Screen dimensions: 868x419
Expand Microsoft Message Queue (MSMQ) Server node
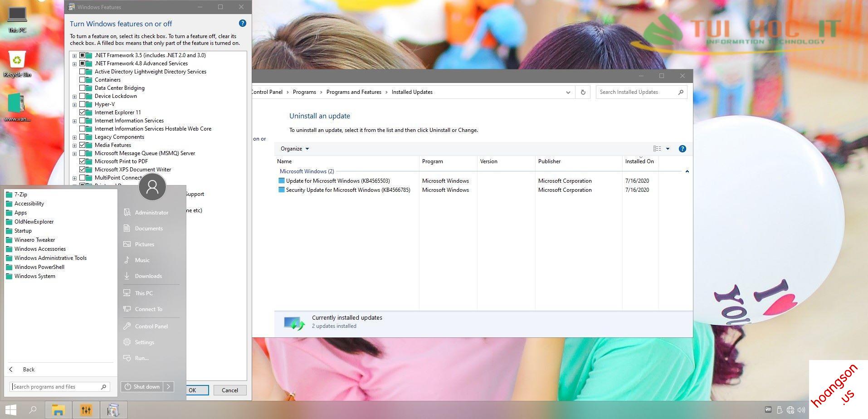tap(74, 153)
